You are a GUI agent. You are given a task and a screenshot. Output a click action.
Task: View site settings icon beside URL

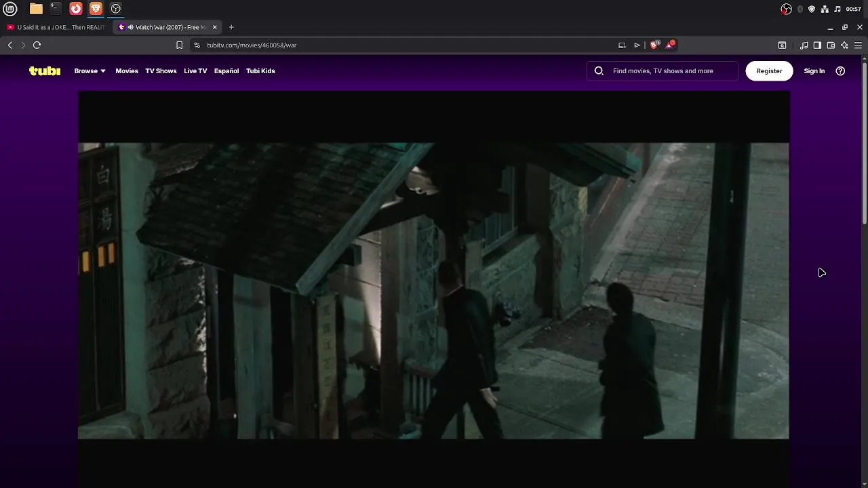(x=197, y=45)
